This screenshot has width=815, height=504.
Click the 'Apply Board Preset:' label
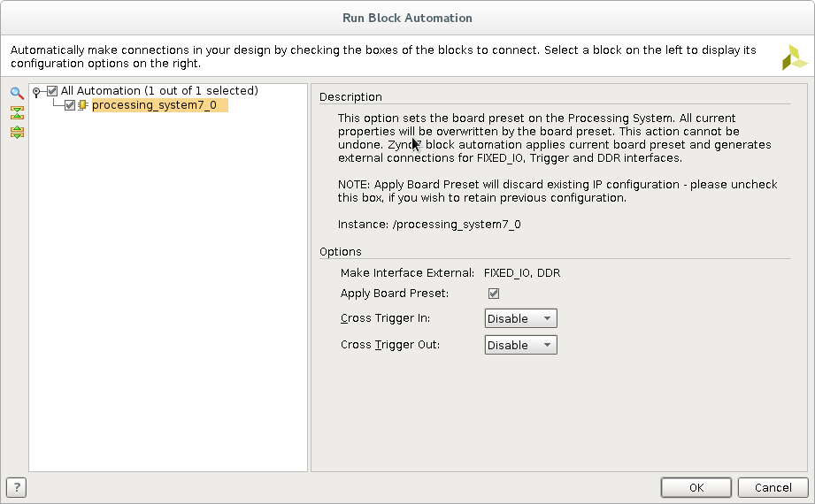point(395,293)
